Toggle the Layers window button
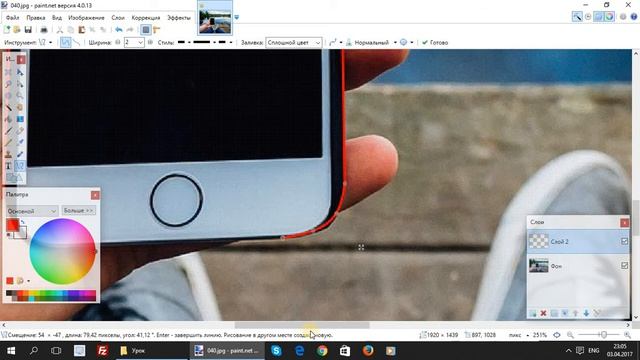 point(598,17)
